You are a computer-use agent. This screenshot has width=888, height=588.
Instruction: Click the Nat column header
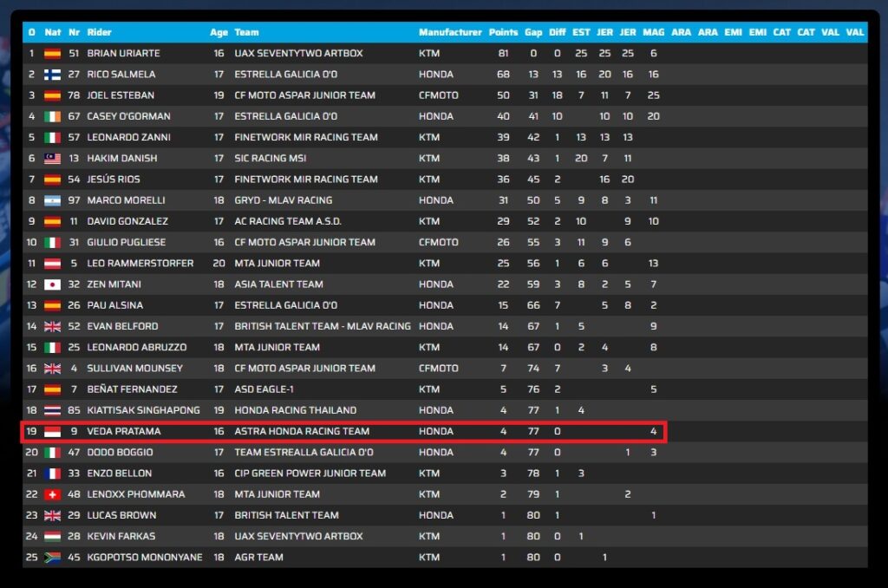click(53, 32)
